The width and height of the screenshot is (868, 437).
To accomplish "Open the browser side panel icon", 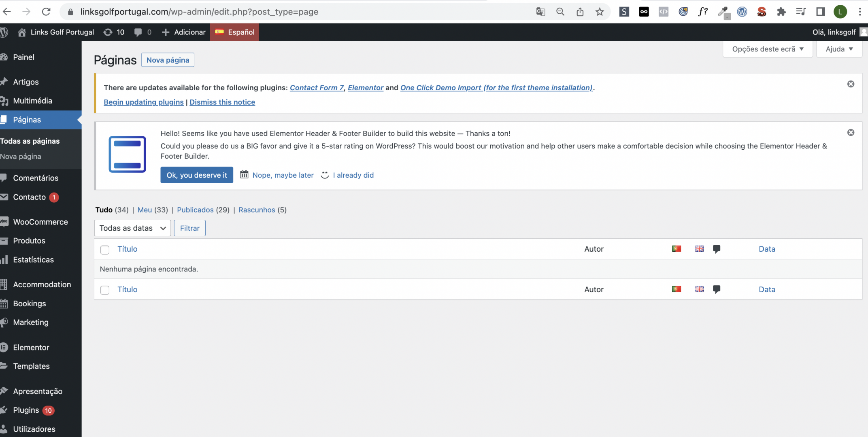I will pos(821,12).
